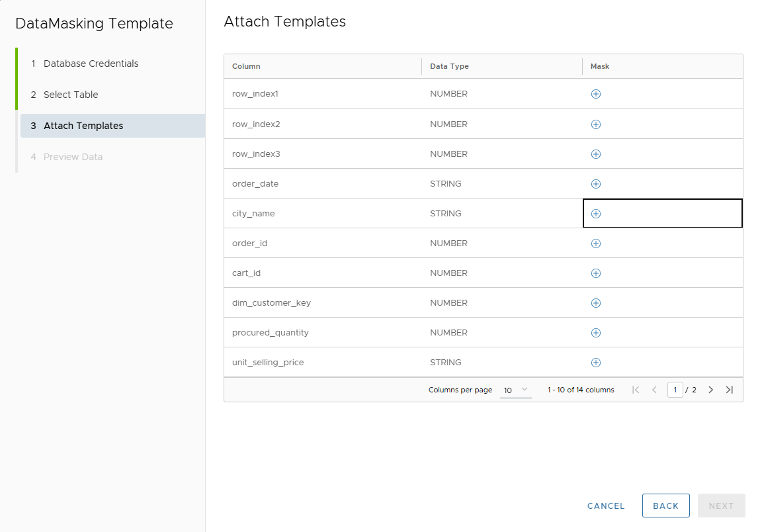Add mask for cart_id column
Image resolution: width=760 pixels, height=532 pixels.
(x=595, y=273)
